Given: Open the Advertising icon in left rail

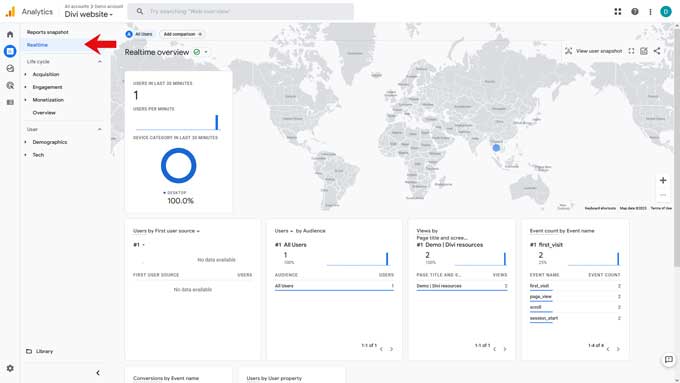Looking at the screenshot, I should pyautogui.click(x=10, y=85).
